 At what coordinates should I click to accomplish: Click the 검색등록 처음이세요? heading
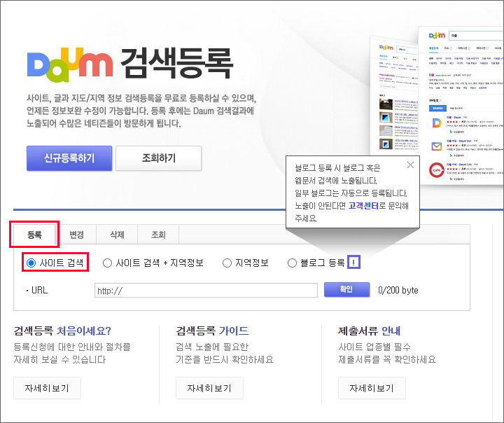click(62, 331)
